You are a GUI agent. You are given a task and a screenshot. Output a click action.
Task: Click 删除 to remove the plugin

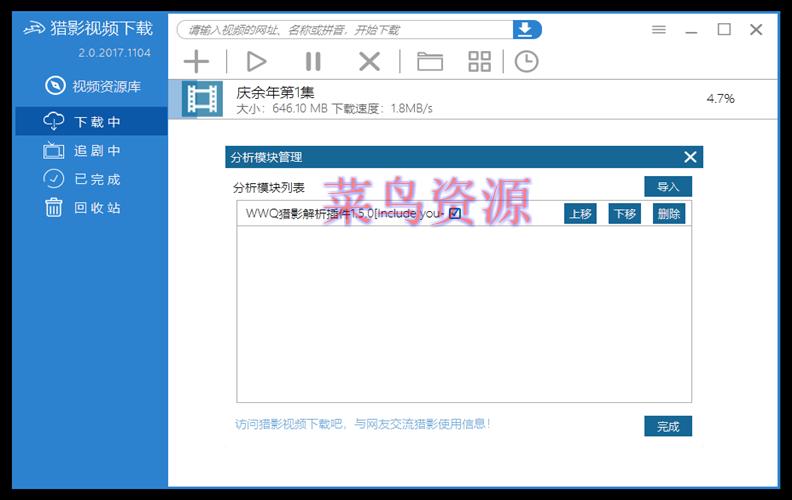[669, 214]
